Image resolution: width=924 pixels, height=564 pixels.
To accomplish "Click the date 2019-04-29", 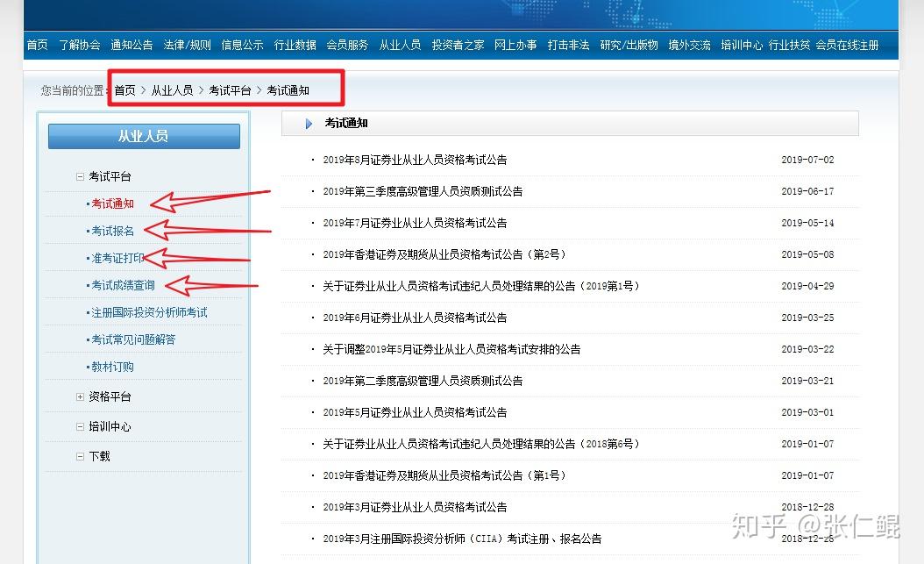I will point(807,286).
